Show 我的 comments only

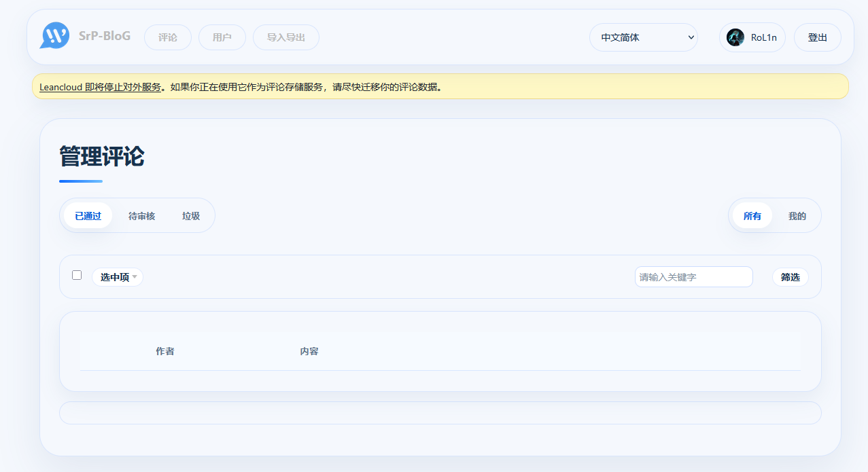coord(797,216)
